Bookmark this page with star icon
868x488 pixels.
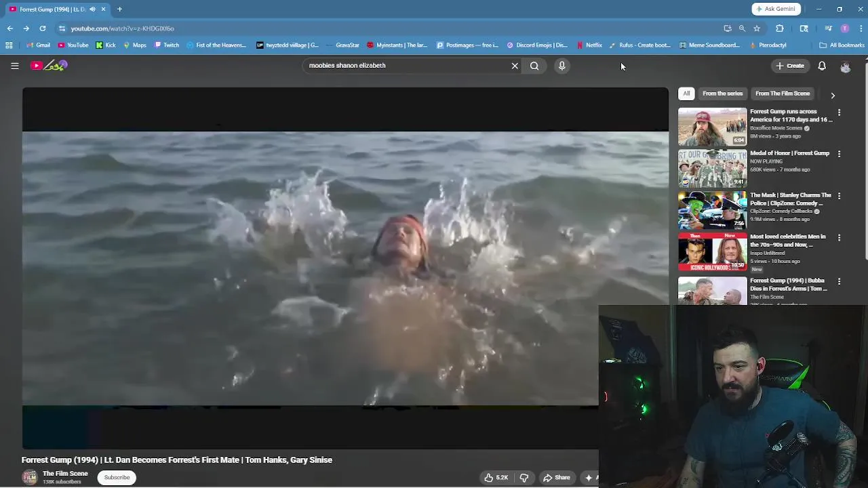[x=757, y=28]
